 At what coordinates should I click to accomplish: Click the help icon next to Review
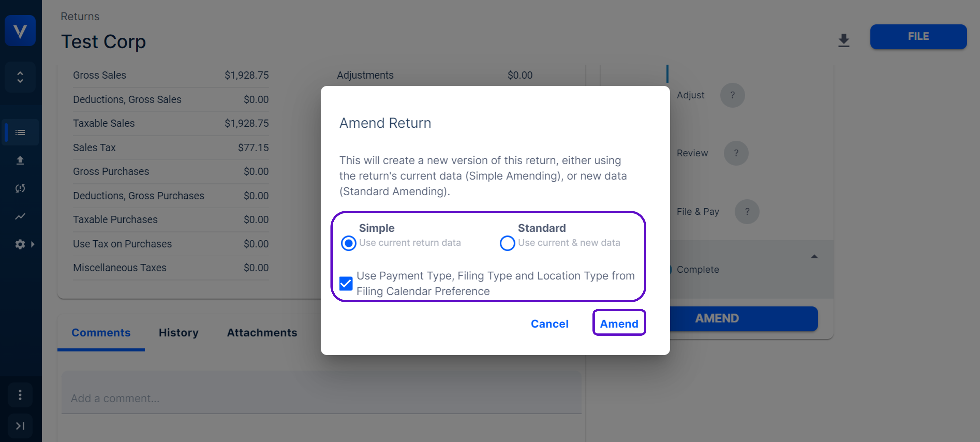(735, 153)
